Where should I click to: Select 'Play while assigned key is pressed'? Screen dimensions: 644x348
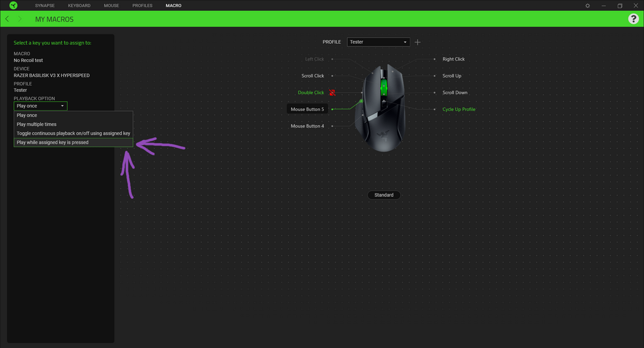point(52,142)
